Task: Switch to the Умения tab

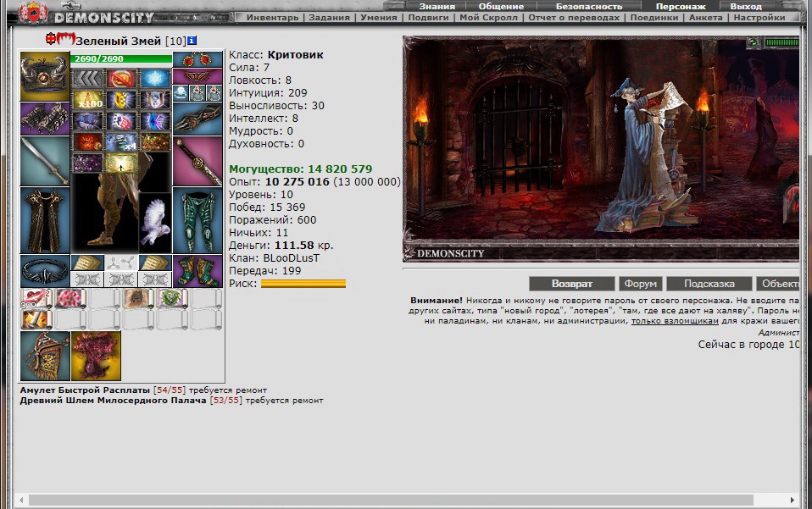Action: point(379,17)
